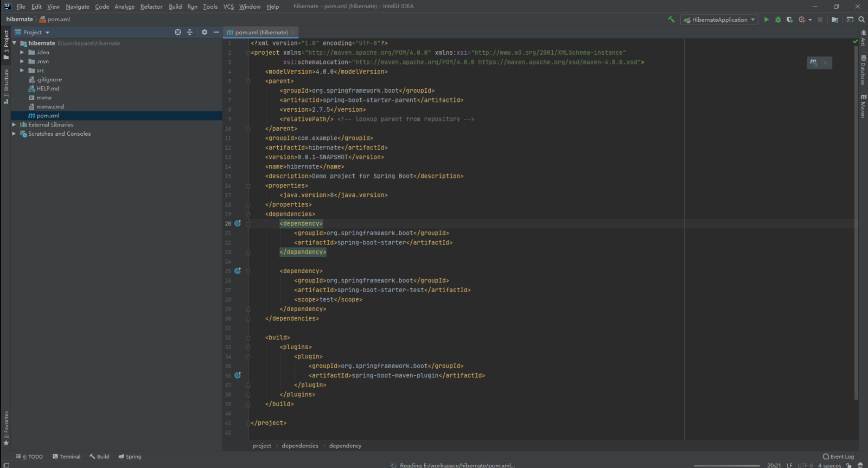Open the Event Log
The height and width of the screenshot is (468, 868).
838,457
